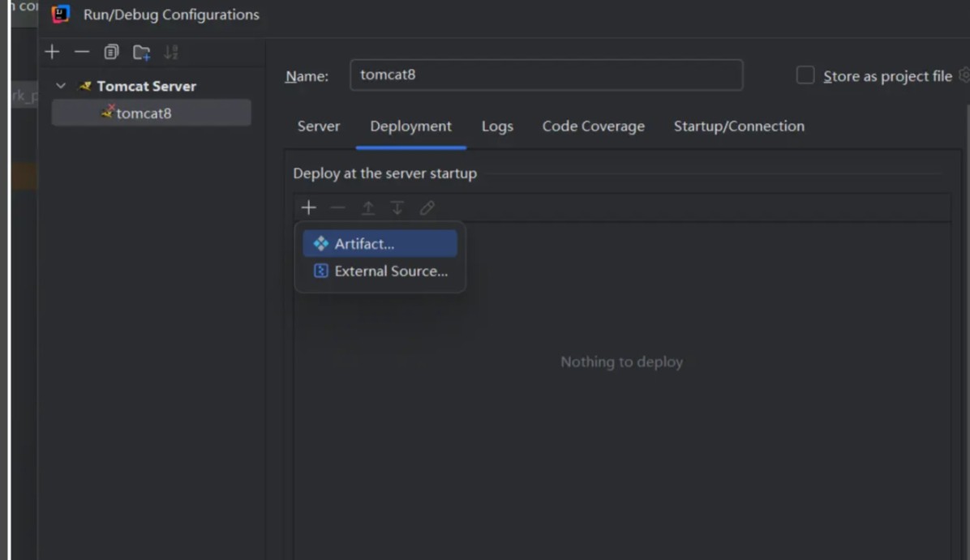
Task: Move the deployment item down
Action: coord(397,208)
